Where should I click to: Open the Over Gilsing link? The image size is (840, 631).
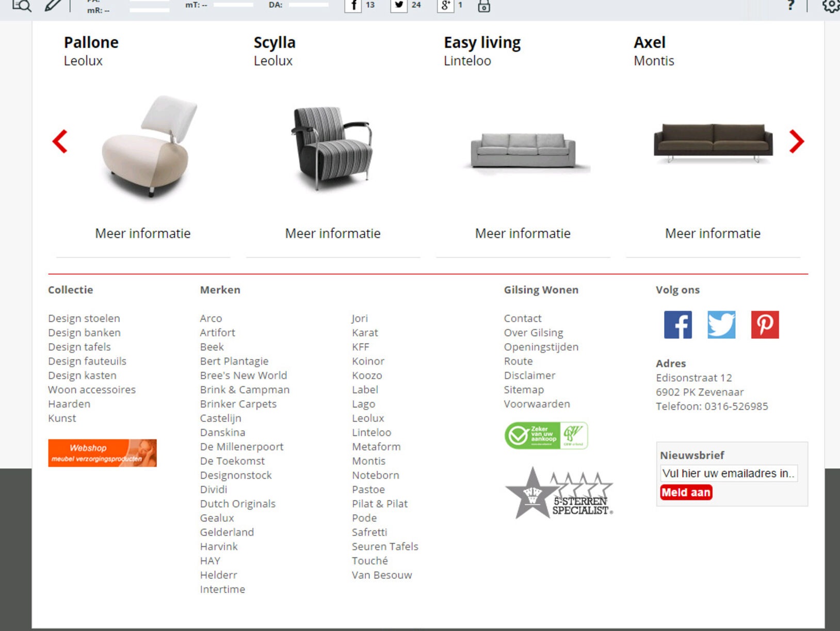coord(534,333)
